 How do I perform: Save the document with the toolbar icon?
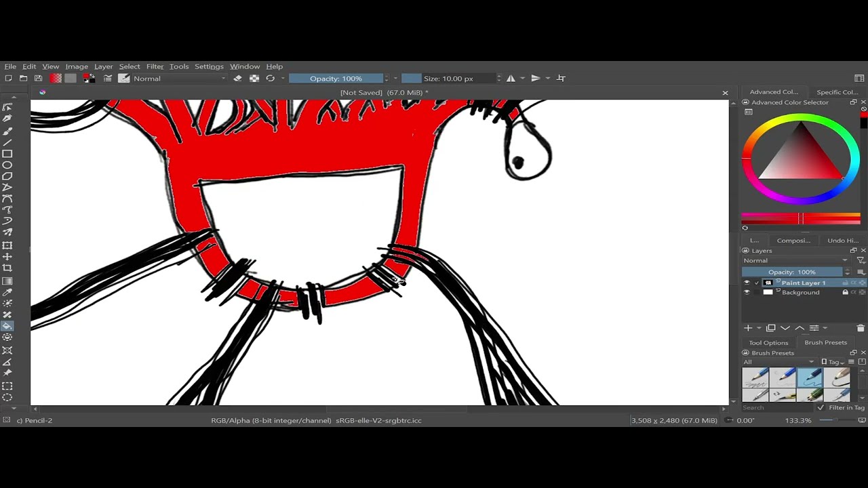coord(38,79)
